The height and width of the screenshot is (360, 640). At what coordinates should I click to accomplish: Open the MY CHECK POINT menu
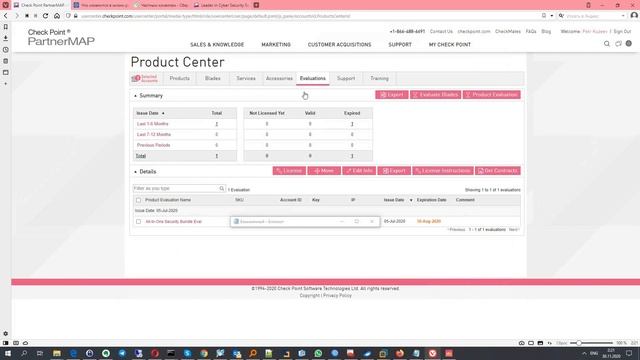click(x=450, y=44)
